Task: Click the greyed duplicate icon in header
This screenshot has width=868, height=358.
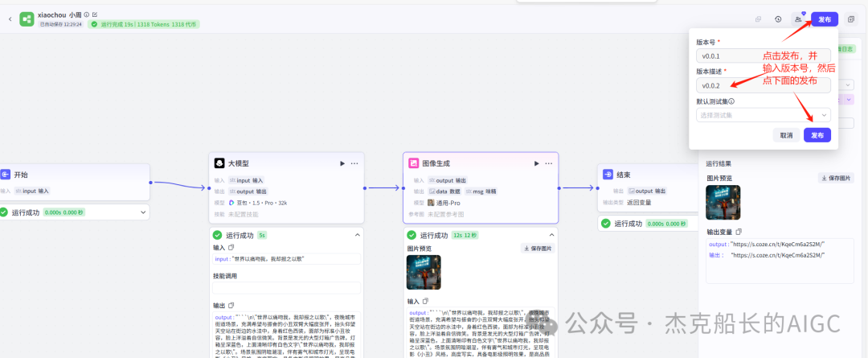Action: pos(758,19)
